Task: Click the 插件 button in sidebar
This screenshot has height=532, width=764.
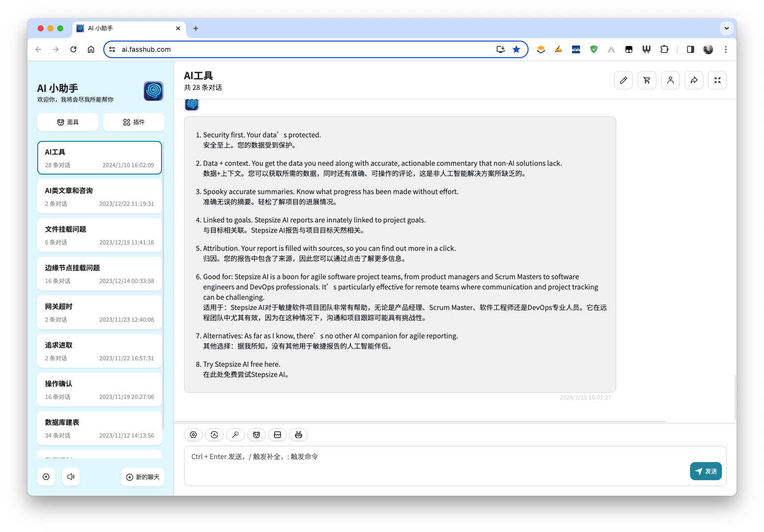Action: tap(134, 122)
